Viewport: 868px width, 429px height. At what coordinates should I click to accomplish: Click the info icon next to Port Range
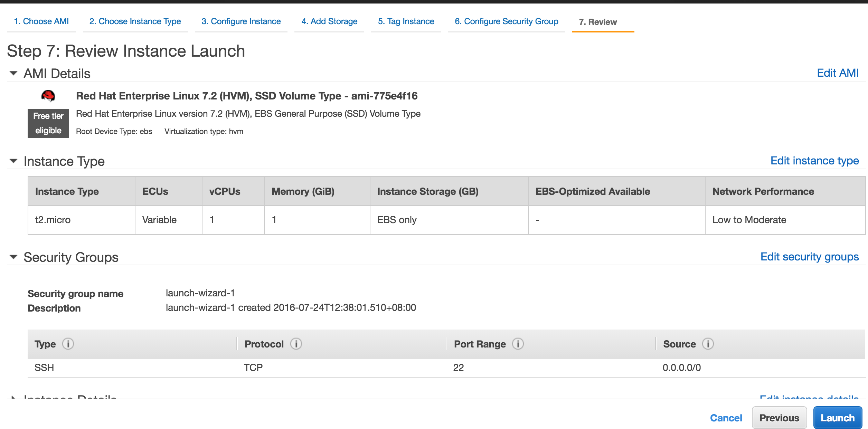[x=518, y=344]
